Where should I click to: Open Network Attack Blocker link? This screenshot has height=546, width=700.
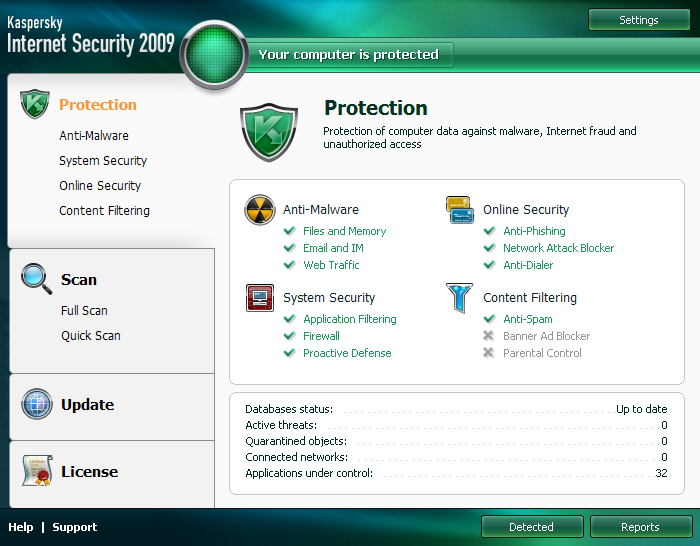558,248
